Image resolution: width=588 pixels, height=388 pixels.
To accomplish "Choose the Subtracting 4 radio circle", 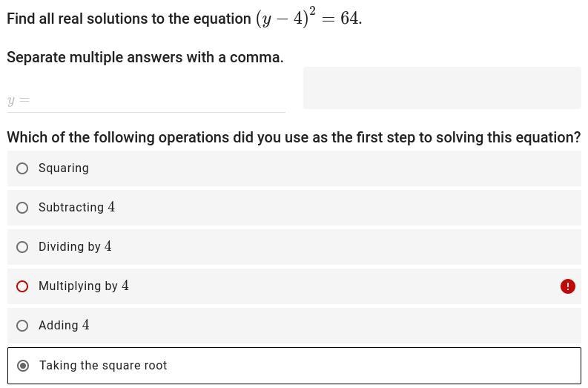I will pos(22,208).
